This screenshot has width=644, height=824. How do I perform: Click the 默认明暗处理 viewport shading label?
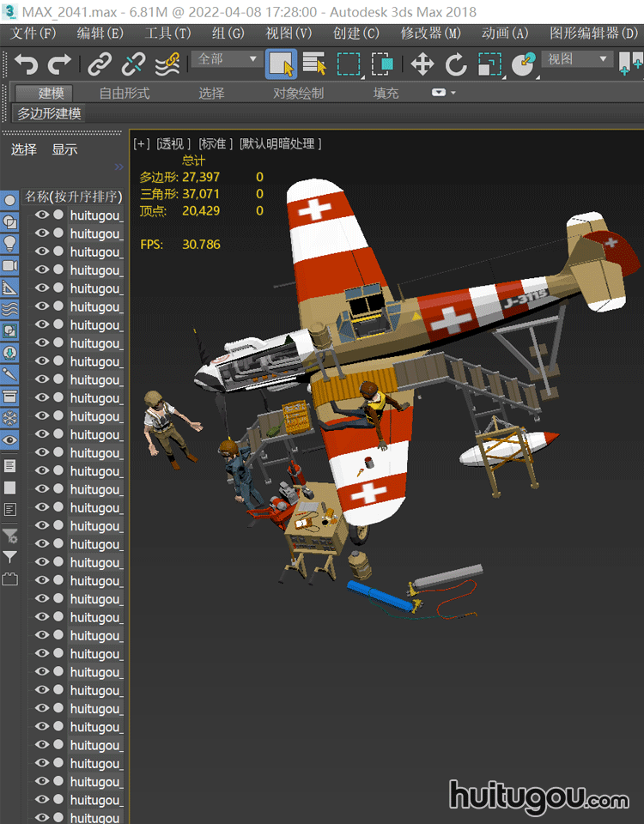pos(281,143)
